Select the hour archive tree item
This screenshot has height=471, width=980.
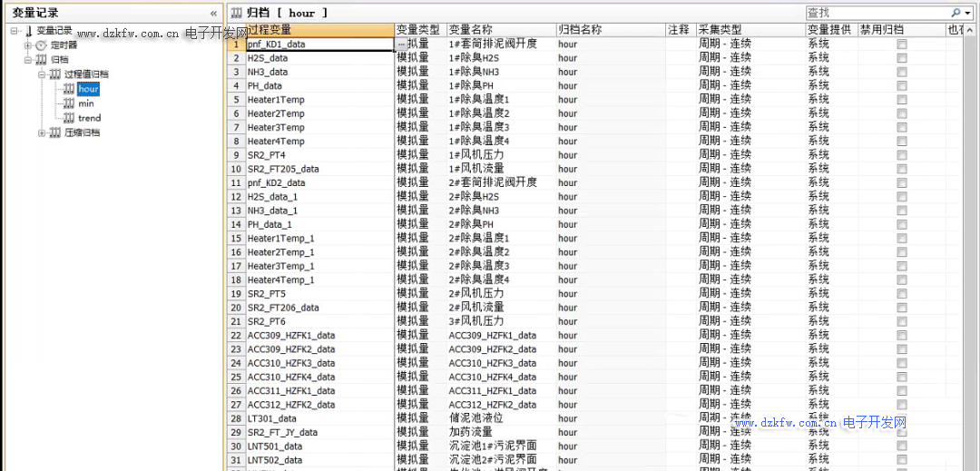tap(88, 89)
